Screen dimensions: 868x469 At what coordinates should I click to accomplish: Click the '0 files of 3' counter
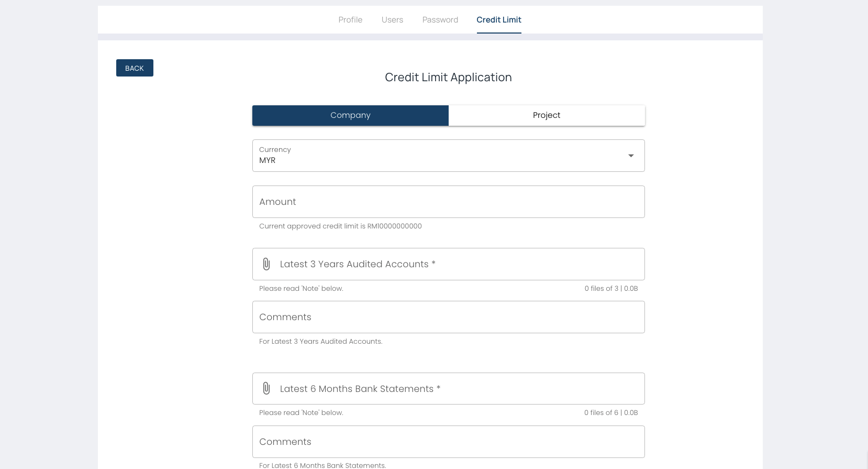(610, 289)
